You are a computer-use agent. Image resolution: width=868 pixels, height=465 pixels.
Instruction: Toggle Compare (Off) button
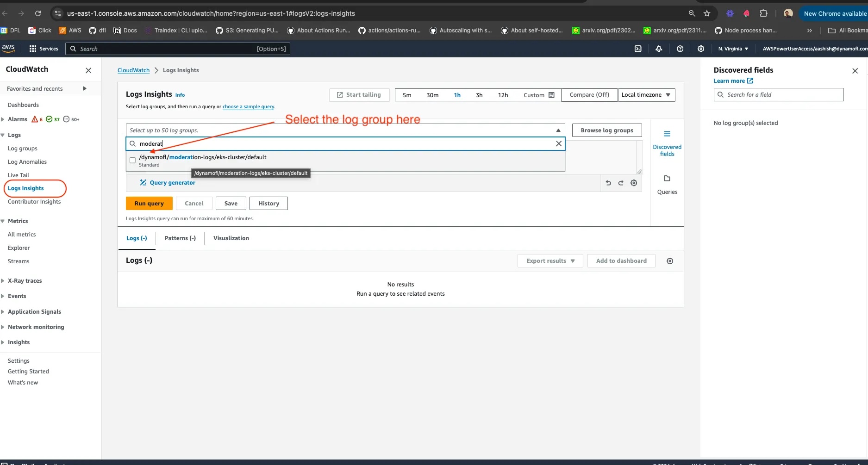[589, 95]
